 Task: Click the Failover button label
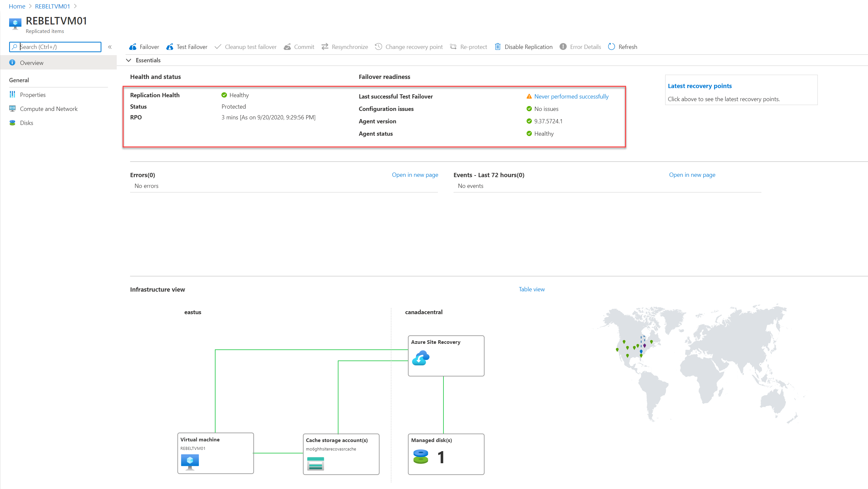(149, 47)
